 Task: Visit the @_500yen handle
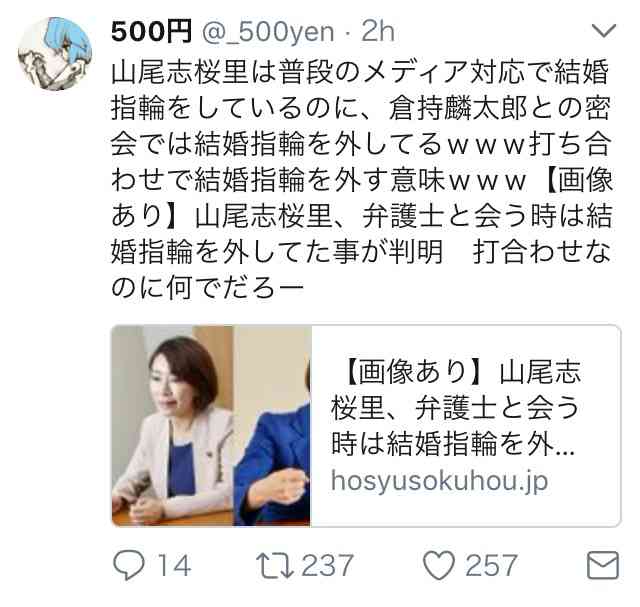tap(268, 33)
